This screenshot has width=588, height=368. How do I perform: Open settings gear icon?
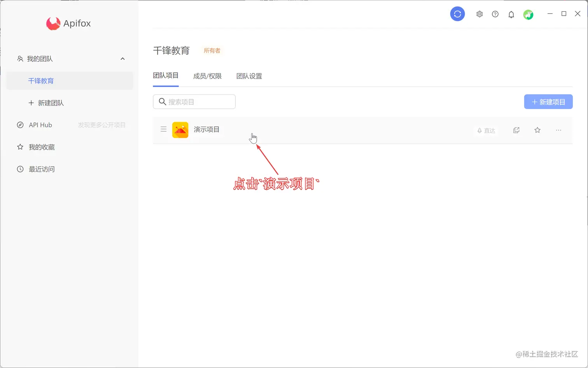(x=479, y=14)
